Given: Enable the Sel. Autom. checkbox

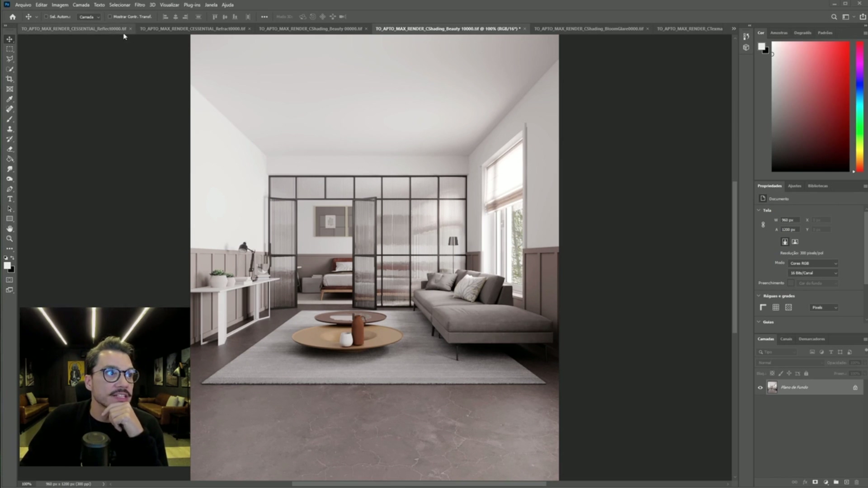Looking at the screenshot, I should click(46, 17).
